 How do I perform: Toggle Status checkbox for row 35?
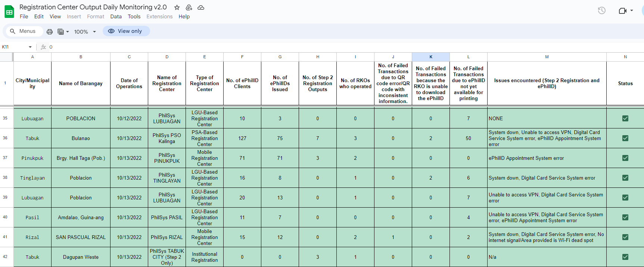625,118
